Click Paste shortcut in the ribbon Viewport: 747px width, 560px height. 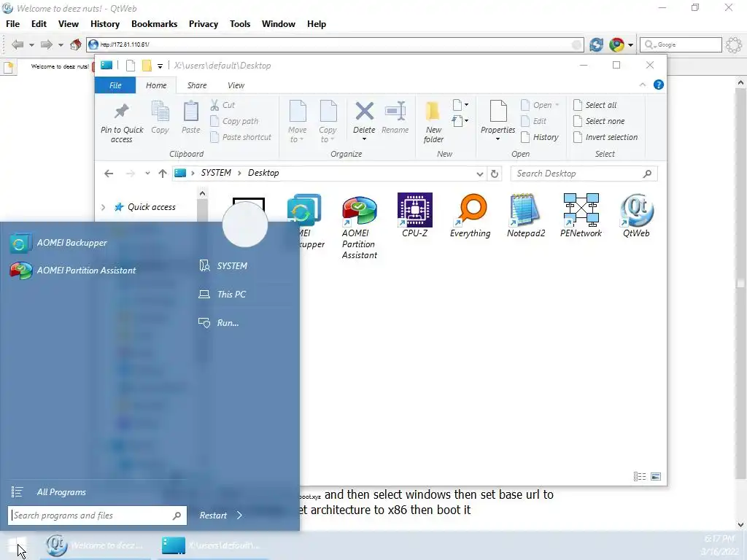241,137
